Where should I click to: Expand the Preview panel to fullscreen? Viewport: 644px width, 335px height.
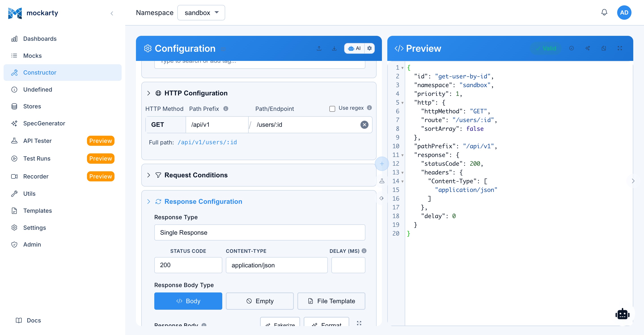click(619, 48)
